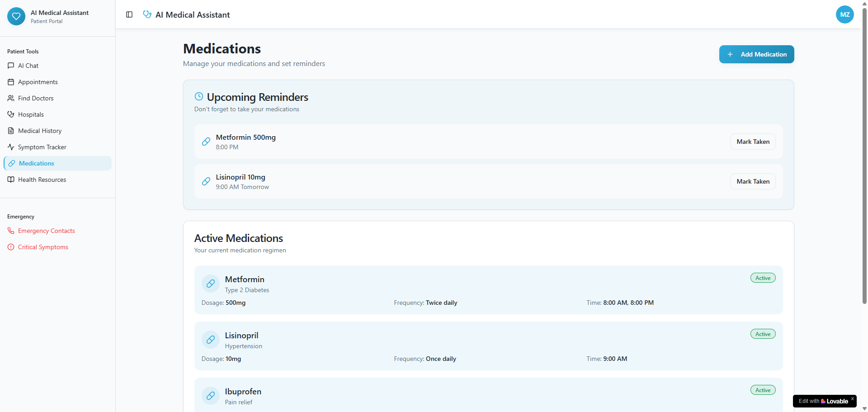Click the Medical History document icon
This screenshot has width=868, height=412.
pyautogui.click(x=11, y=131)
